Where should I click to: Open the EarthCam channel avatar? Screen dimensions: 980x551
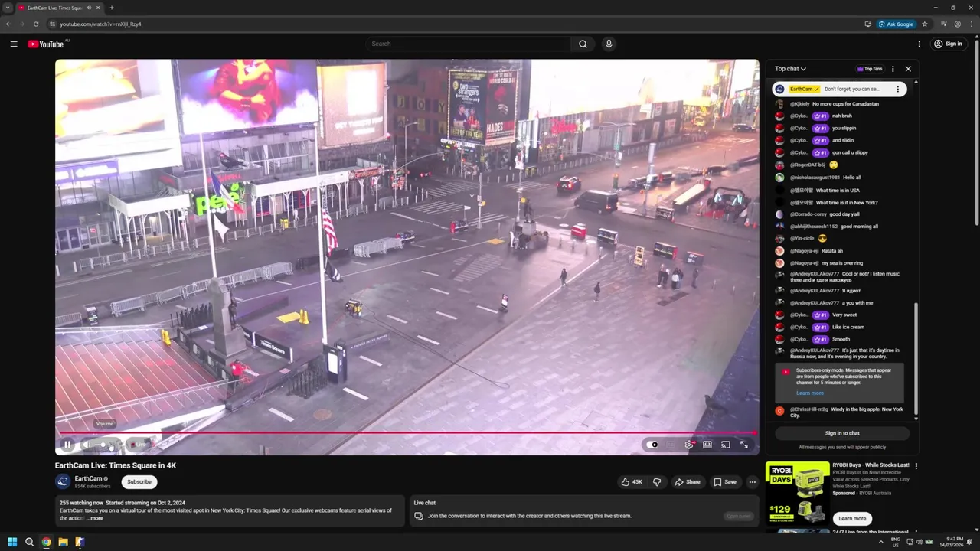63,481
